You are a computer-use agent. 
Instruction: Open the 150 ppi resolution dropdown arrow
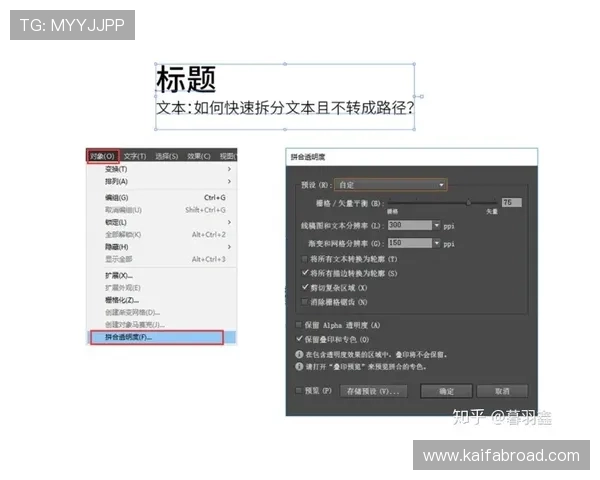437,243
